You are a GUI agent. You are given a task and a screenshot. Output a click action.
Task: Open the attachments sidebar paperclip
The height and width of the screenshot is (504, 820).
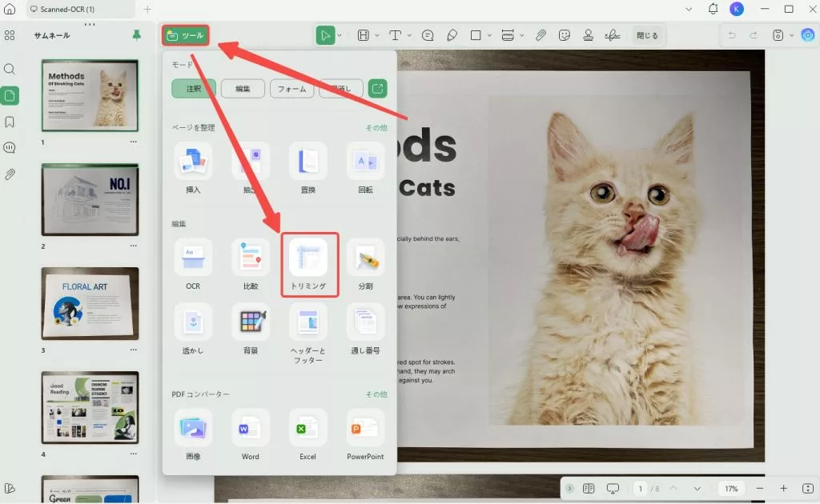(10, 174)
